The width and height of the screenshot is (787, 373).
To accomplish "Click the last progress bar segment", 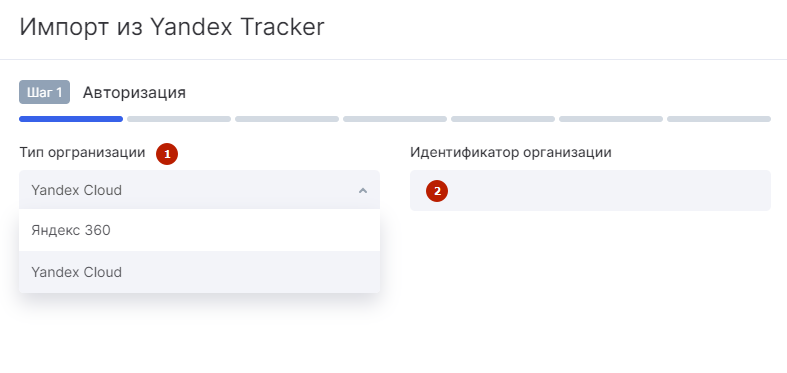I will click(719, 119).
